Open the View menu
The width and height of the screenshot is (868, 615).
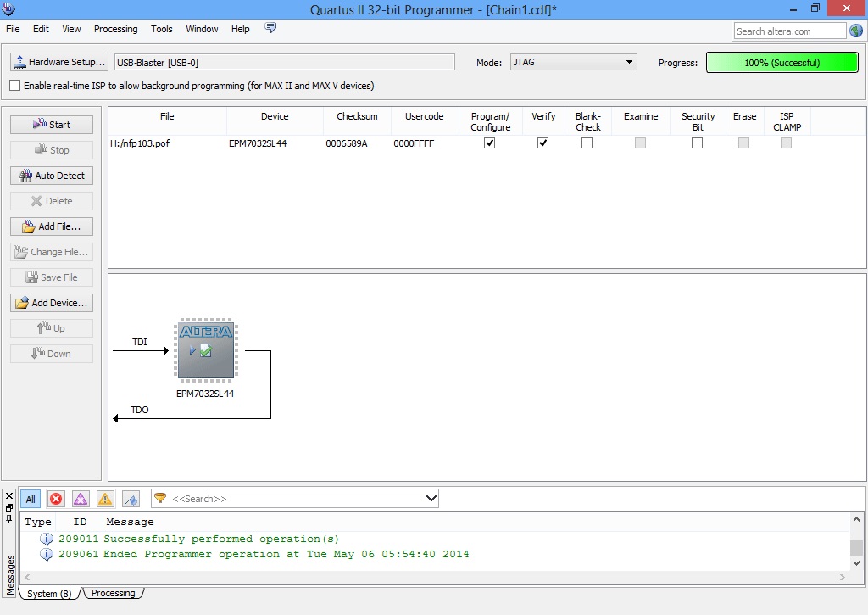(71, 29)
